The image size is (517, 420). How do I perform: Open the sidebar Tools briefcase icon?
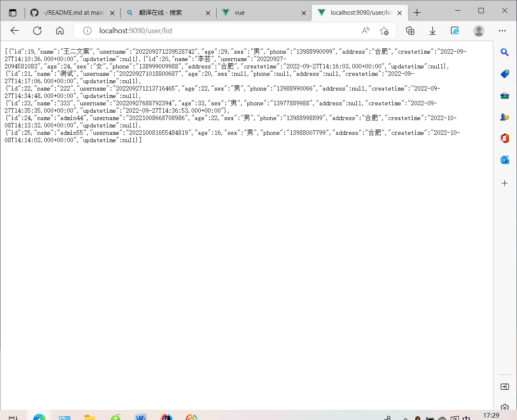[505, 95]
